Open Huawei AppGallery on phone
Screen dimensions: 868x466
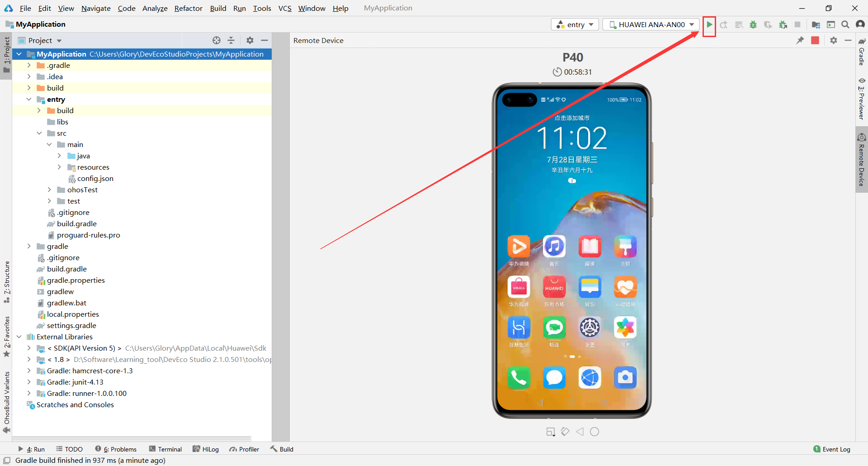(x=554, y=287)
